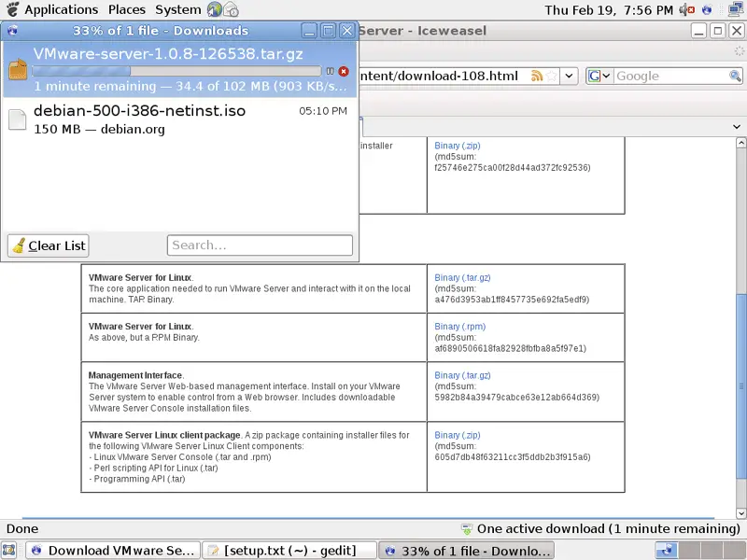This screenshot has width=747, height=560.
Task: Click the page scrollbar down arrow
Action: tap(740, 513)
